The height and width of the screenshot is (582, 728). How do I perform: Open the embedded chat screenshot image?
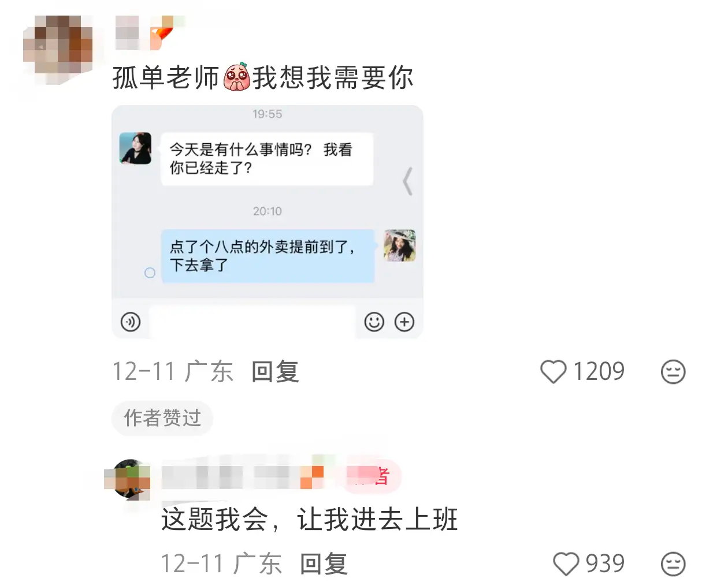(268, 222)
